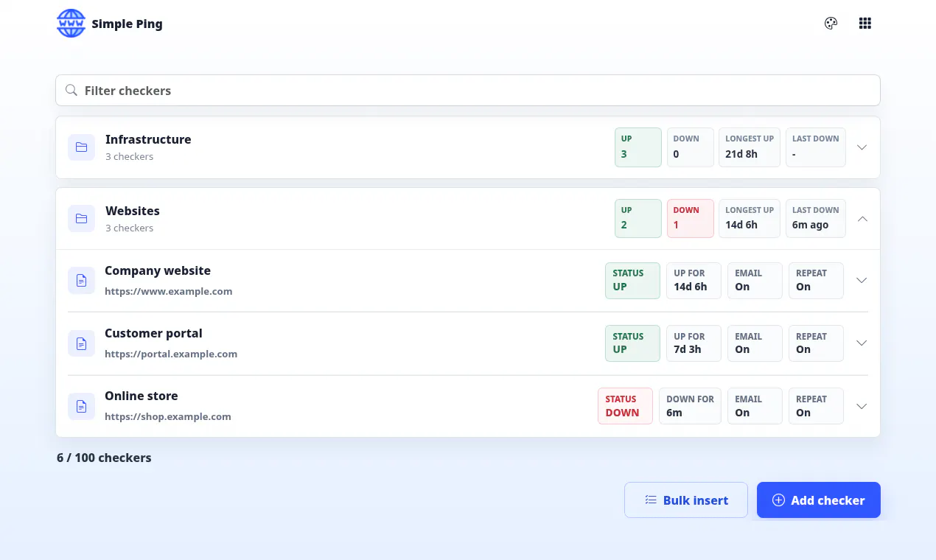Click the Infrastructure UP count badge

(x=638, y=147)
